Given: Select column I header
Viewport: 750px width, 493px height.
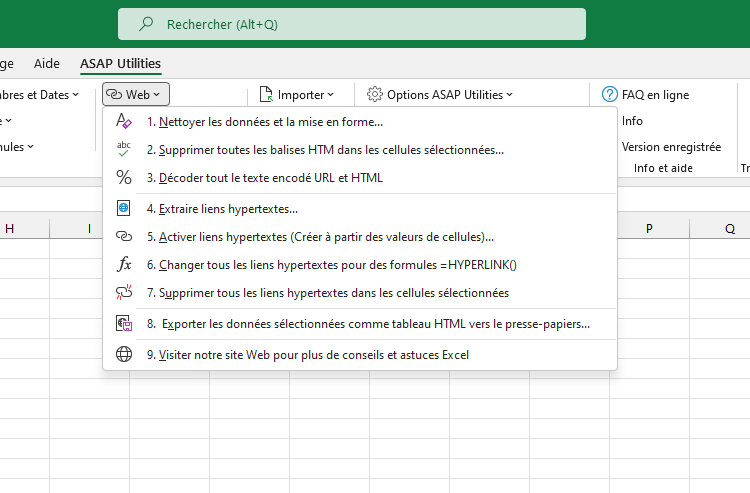Looking at the screenshot, I should (89, 229).
